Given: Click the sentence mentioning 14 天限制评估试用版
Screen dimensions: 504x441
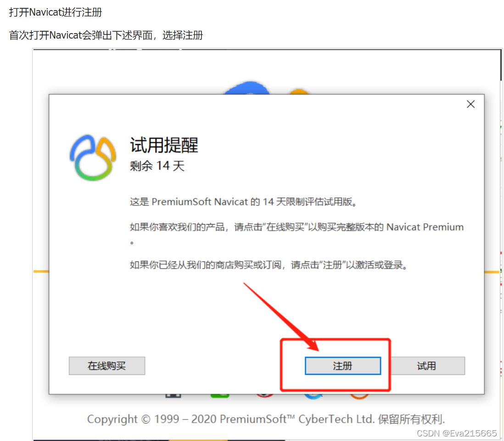Looking at the screenshot, I should coord(244,202).
